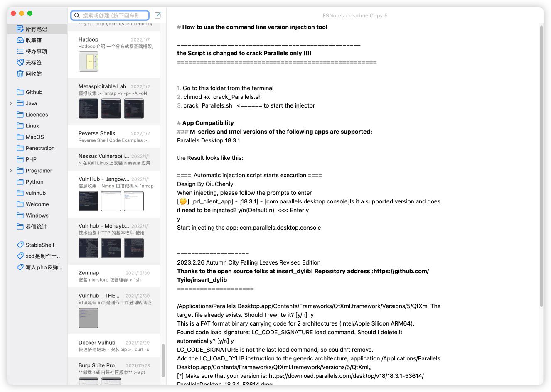Click the macOS green zoom window button
The height and width of the screenshot is (392, 551).
[30, 13]
